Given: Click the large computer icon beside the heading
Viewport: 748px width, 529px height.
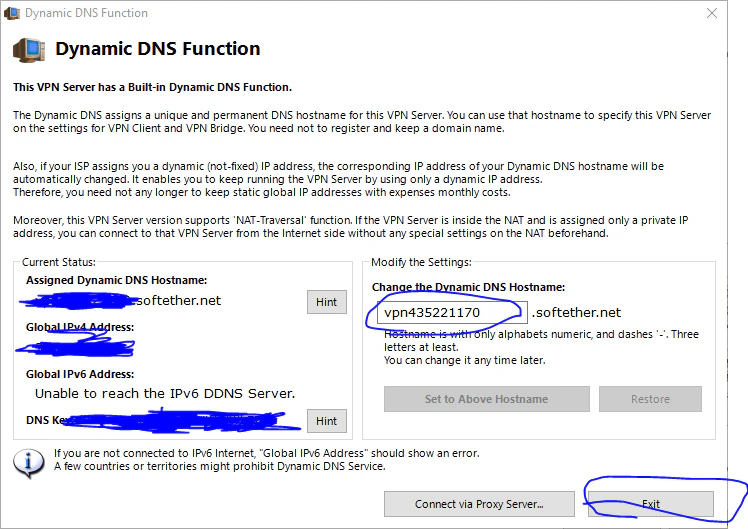Looking at the screenshot, I should (x=29, y=50).
